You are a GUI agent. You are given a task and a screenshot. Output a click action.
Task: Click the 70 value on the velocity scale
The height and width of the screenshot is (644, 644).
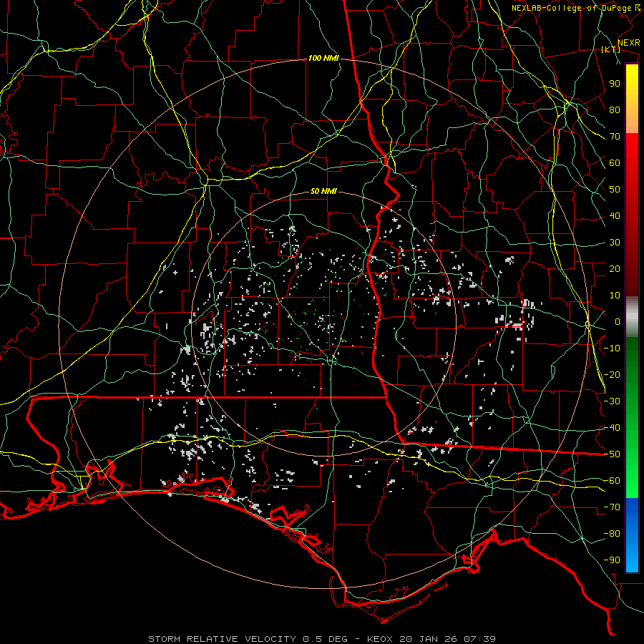[x=615, y=137]
